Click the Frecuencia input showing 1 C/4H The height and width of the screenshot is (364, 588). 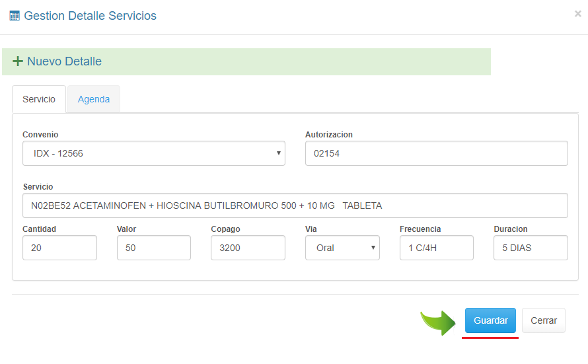click(436, 248)
